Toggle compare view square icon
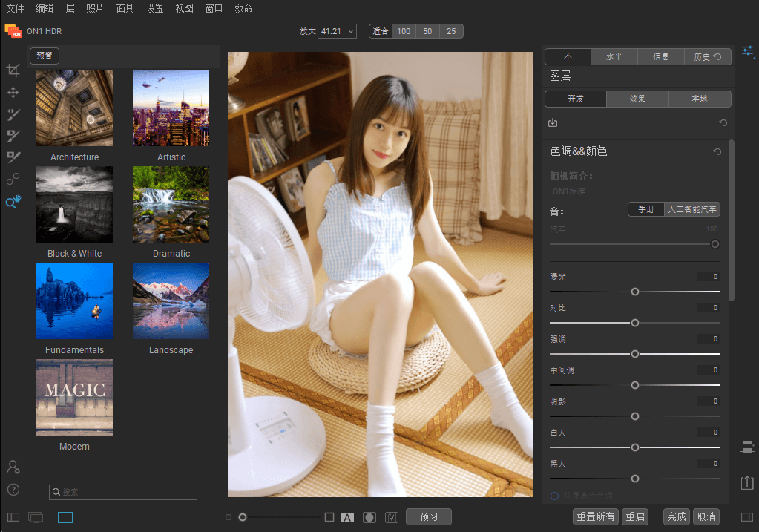Viewport: 759px width, 532px height. (329, 517)
